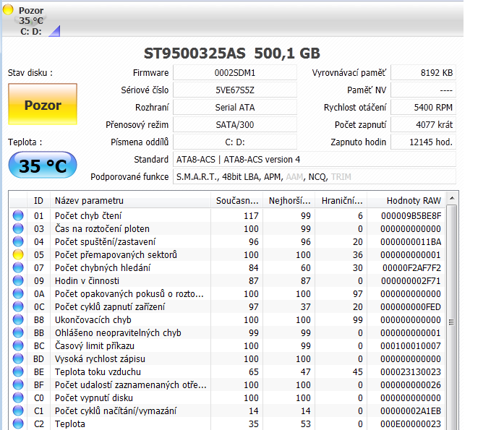Click the Standard field ATA8-ACS
Image resolution: width=504 pixels, height=430 pixels.
(315, 159)
